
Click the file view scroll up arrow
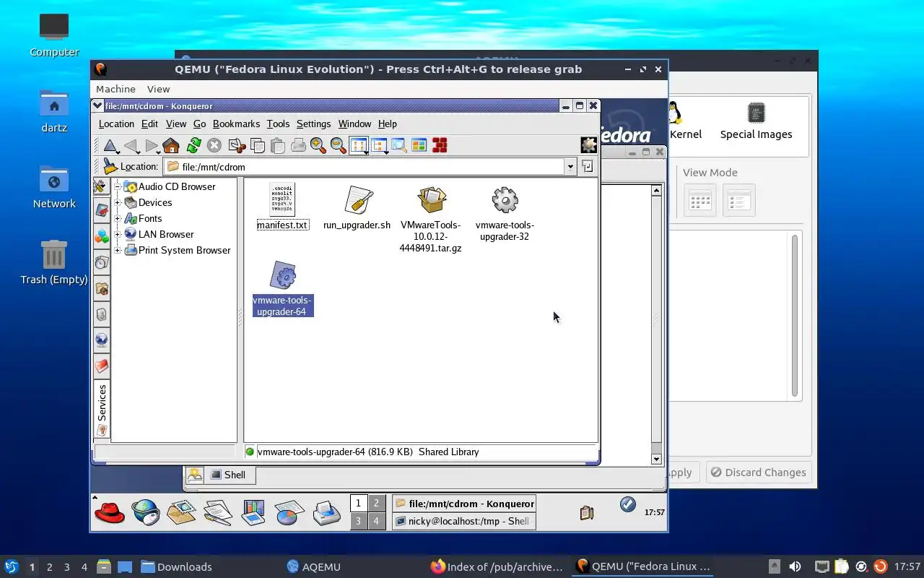coord(656,191)
